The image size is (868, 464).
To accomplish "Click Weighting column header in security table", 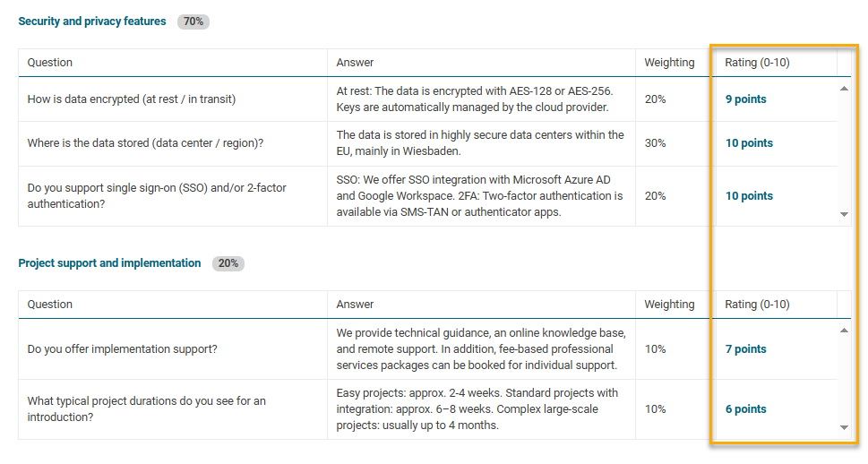I will point(669,63).
